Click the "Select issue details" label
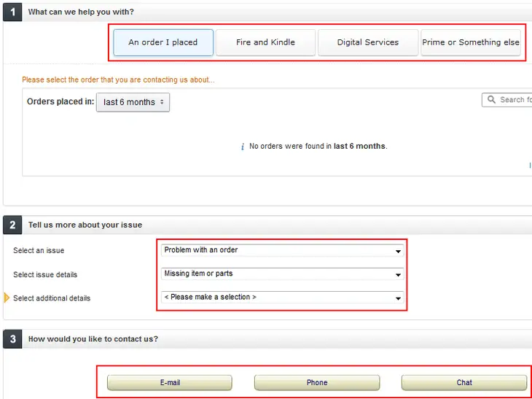532x399 pixels. coord(45,275)
